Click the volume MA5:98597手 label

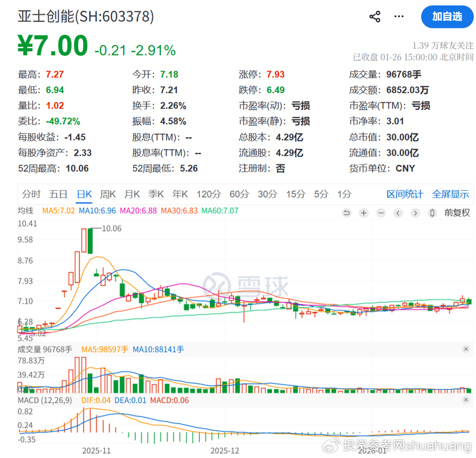tap(105, 349)
